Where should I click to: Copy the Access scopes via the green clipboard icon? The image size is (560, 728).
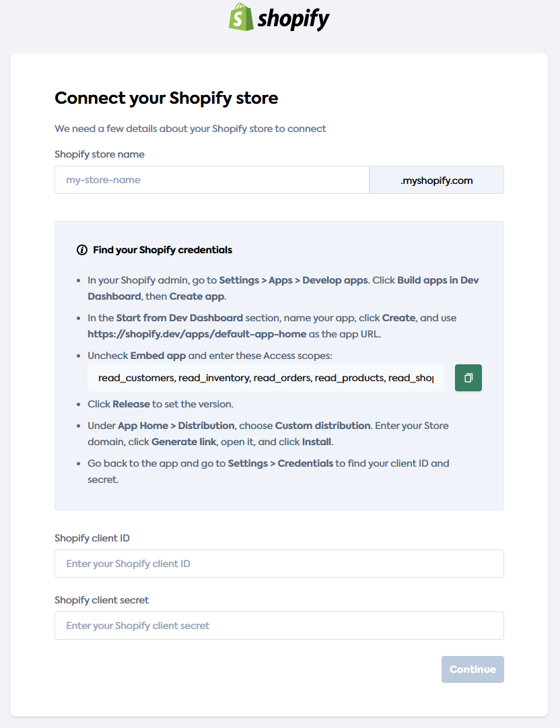coord(468,378)
